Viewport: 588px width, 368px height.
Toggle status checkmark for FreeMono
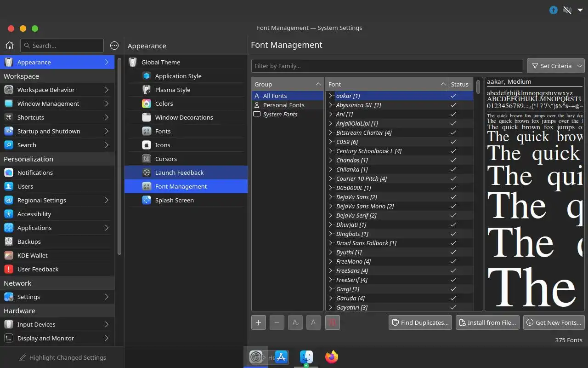point(453,261)
